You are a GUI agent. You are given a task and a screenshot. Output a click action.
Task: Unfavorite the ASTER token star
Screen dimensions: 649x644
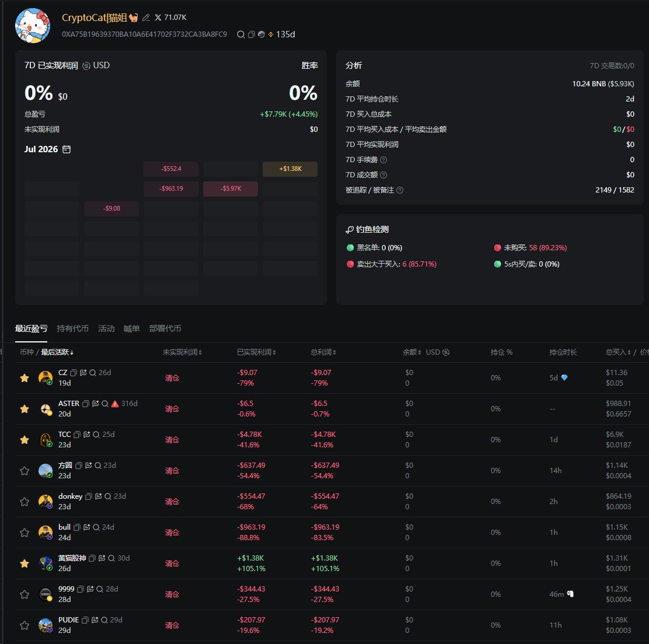[x=25, y=409]
